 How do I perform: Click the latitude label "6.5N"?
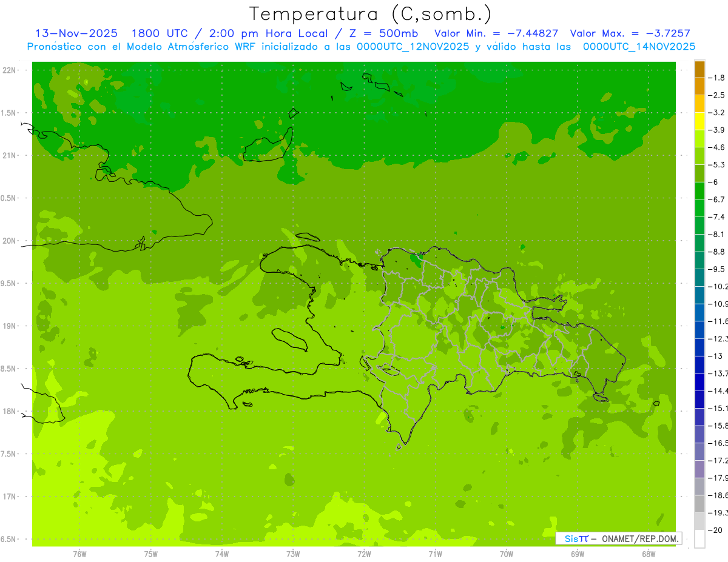coord(8,540)
